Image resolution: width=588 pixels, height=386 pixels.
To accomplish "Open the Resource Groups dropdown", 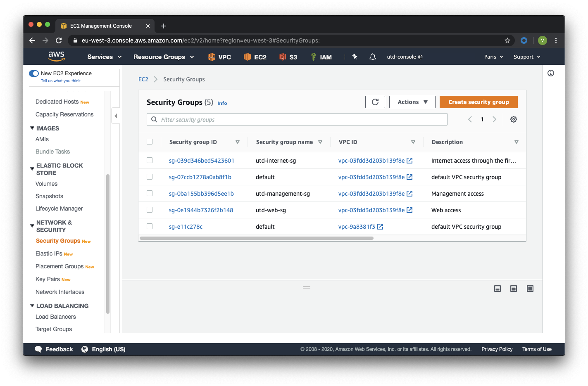I will click(x=164, y=57).
